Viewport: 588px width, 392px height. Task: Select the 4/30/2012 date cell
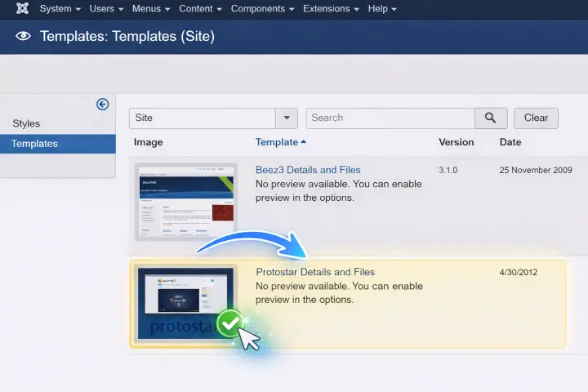click(x=519, y=272)
